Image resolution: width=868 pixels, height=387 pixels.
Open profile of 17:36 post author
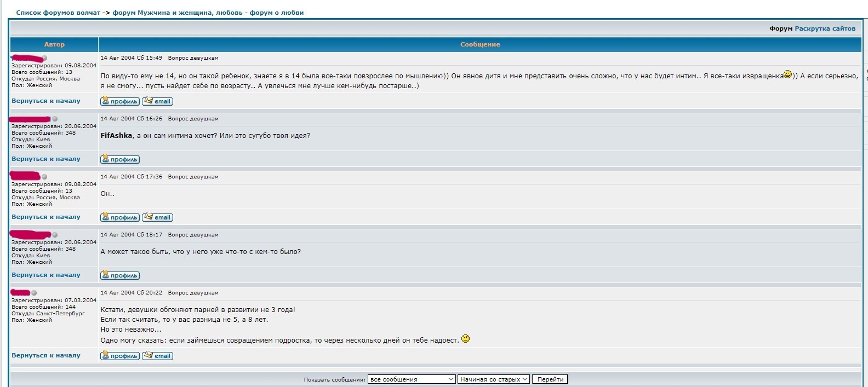click(120, 217)
